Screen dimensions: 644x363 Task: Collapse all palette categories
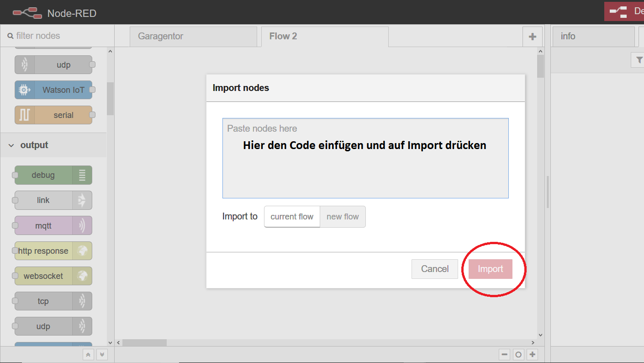[89, 354]
